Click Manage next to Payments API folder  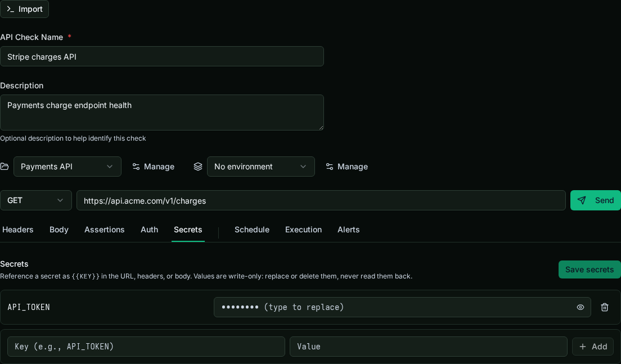[153, 167]
